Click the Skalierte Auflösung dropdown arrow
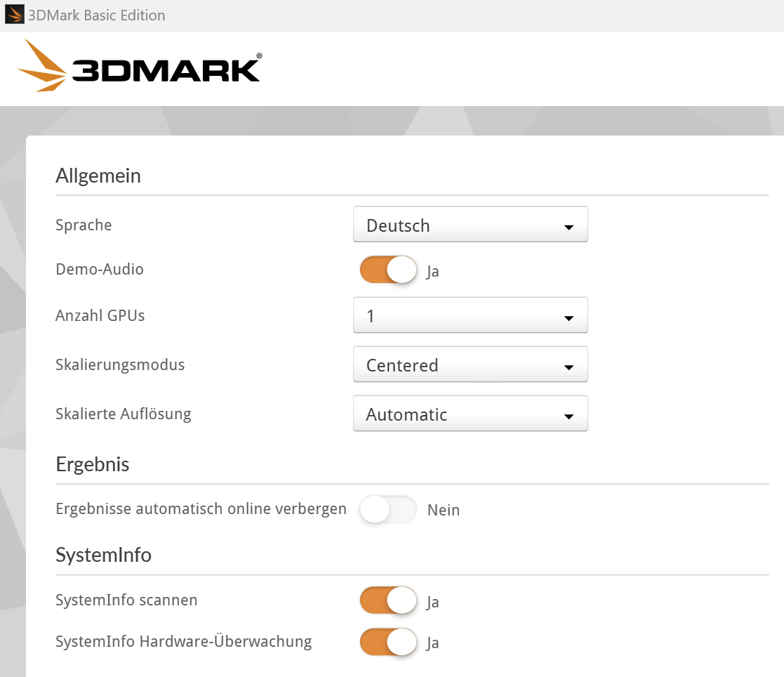784x677 pixels. 569,416
